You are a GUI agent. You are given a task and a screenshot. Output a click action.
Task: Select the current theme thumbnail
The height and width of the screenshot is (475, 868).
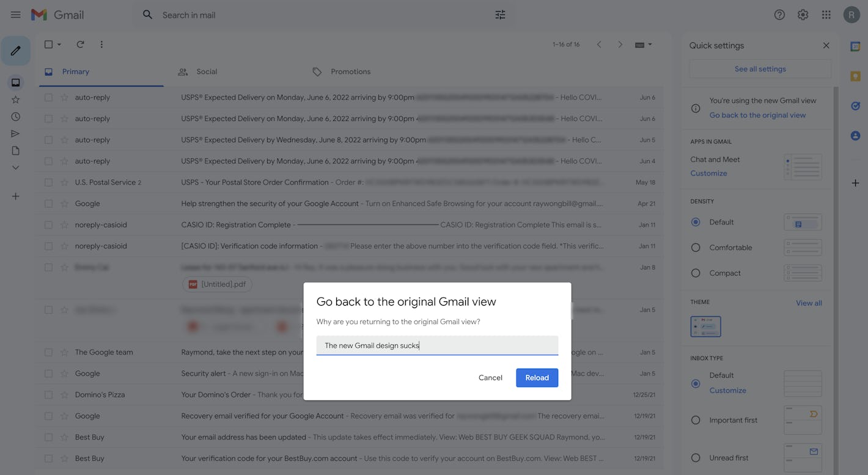point(705,326)
